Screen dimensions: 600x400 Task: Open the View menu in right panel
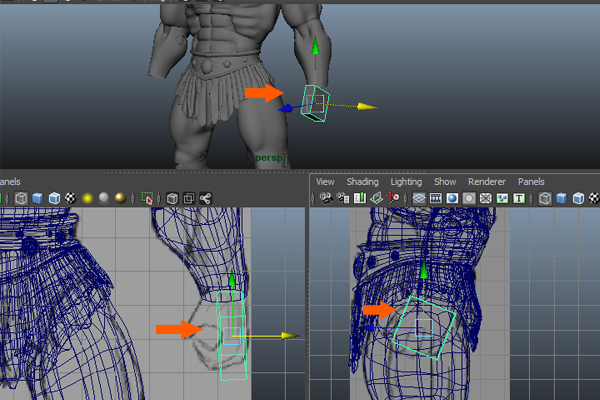(x=325, y=182)
